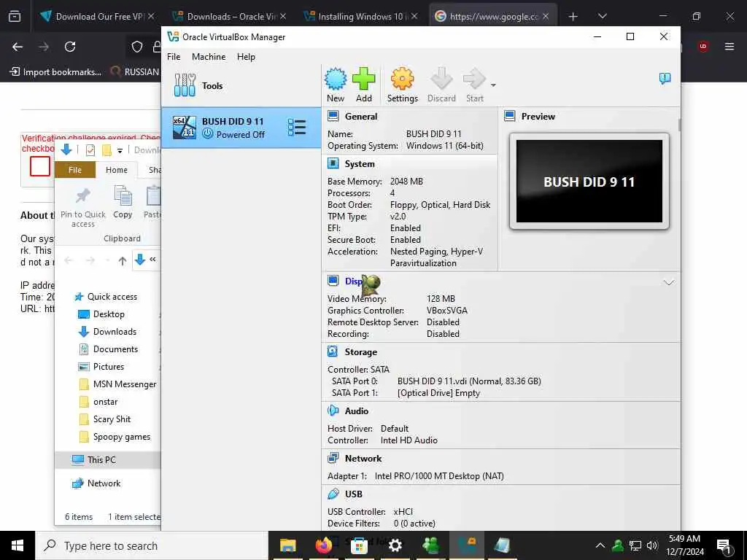Image resolution: width=747 pixels, height=560 pixels.
Task: Select Downloads folder in Explorer navigation pane
Action: 107,332
